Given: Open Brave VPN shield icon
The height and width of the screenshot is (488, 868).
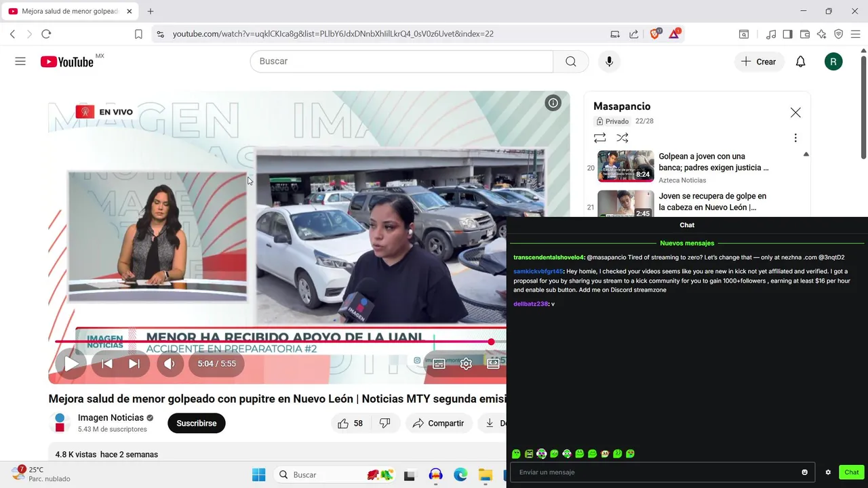Looking at the screenshot, I should 839,34.
